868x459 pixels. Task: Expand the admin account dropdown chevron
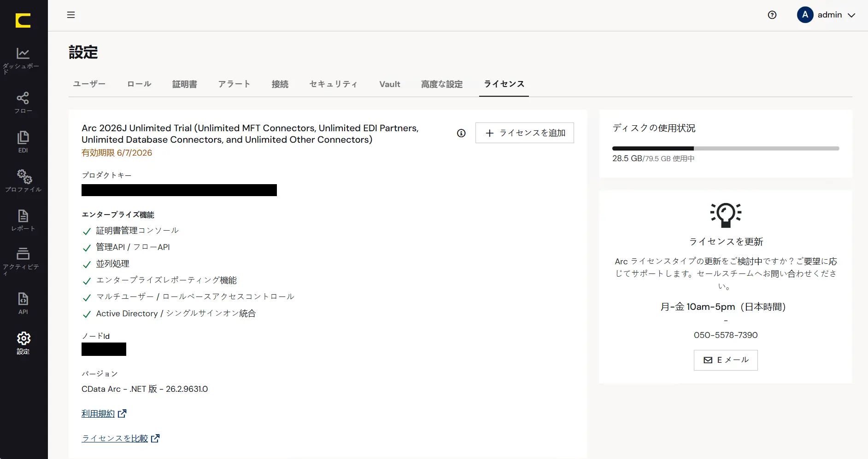click(851, 15)
